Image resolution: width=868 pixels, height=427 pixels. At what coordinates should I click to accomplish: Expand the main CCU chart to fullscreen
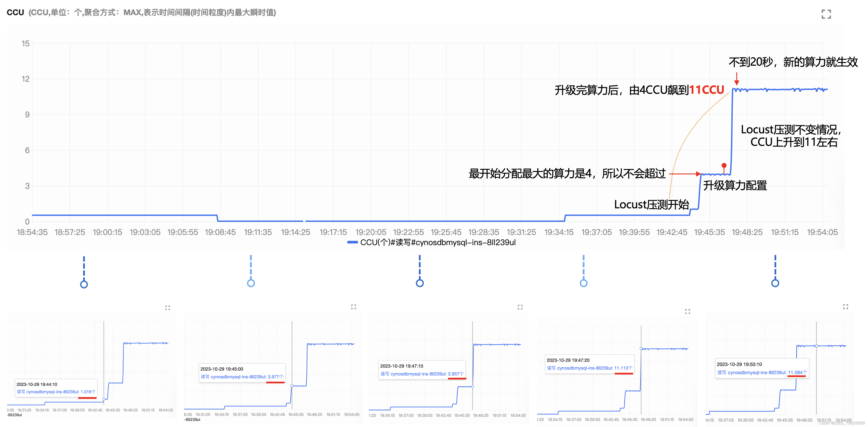tap(826, 14)
